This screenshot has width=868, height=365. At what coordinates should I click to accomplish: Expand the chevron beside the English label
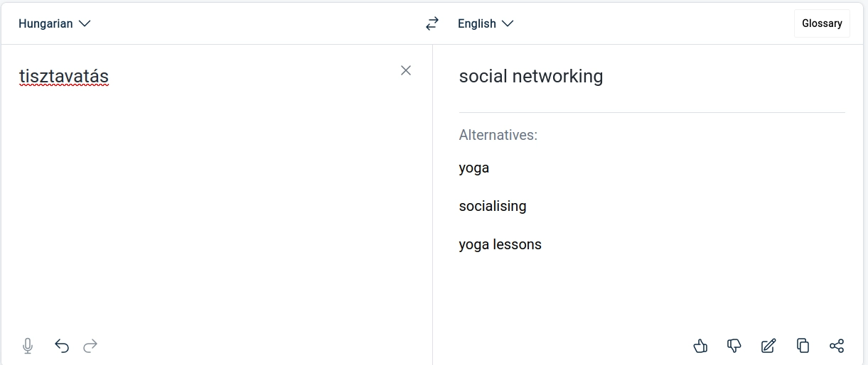click(508, 23)
